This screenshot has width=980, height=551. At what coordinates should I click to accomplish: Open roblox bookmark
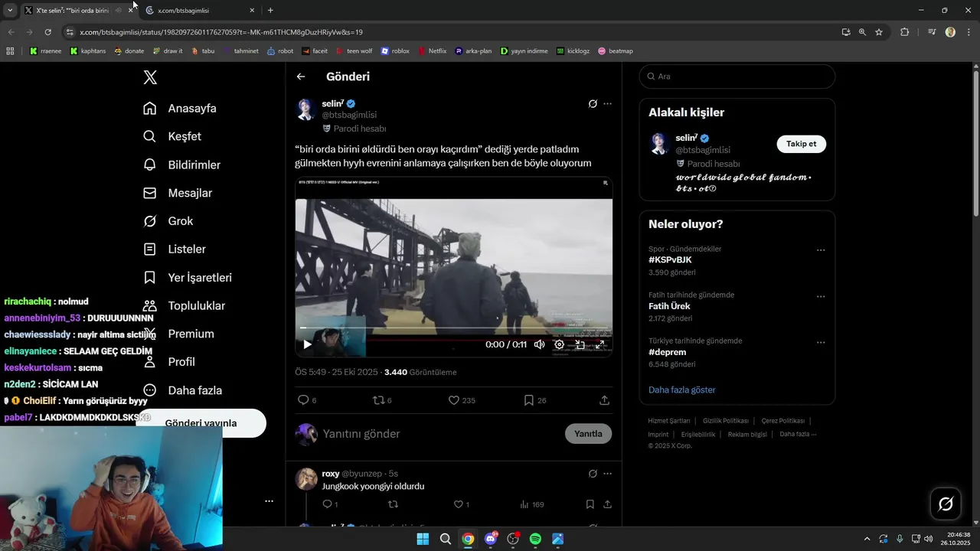point(395,51)
